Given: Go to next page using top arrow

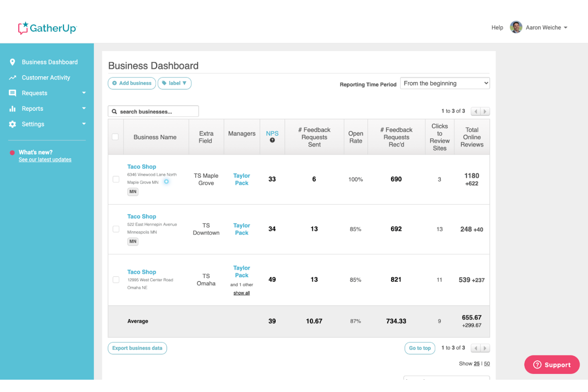Looking at the screenshot, I should pyautogui.click(x=485, y=111).
